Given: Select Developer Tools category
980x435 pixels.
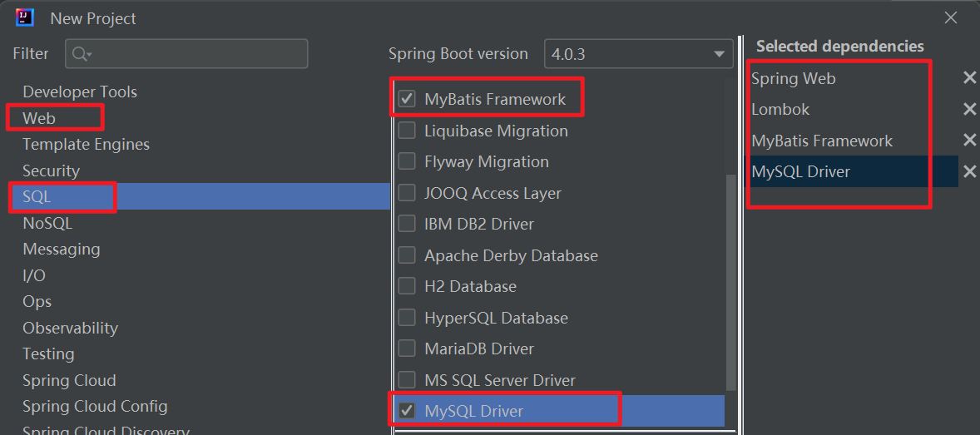Looking at the screenshot, I should click(x=79, y=91).
